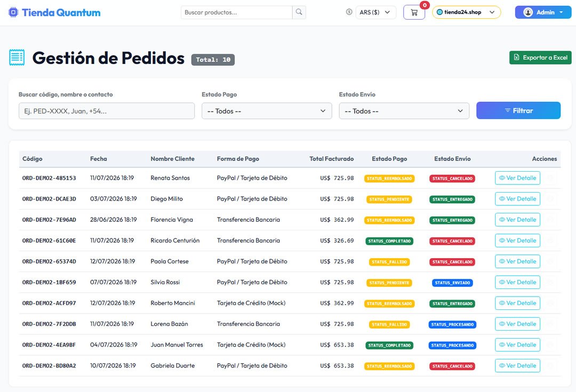Click the Nombre Cliente column header
Image resolution: width=576 pixels, height=392 pixels.
173,159
